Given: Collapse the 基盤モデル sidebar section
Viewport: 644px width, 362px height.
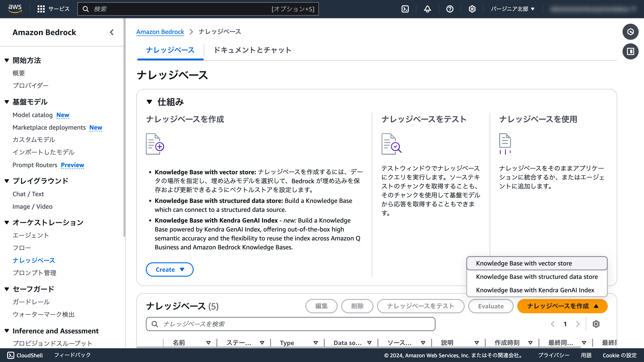Looking at the screenshot, I should coord(7,102).
